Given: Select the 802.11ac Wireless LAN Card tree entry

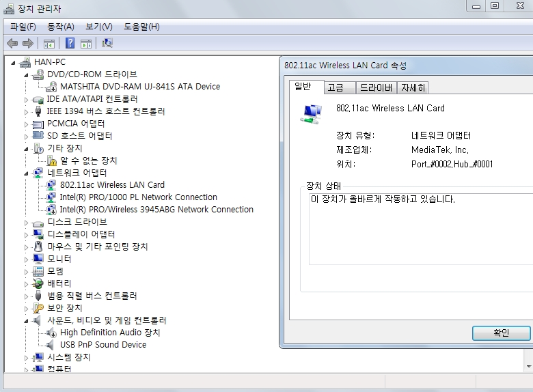Looking at the screenshot, I should pyautogui.click(x=112, y=185).
